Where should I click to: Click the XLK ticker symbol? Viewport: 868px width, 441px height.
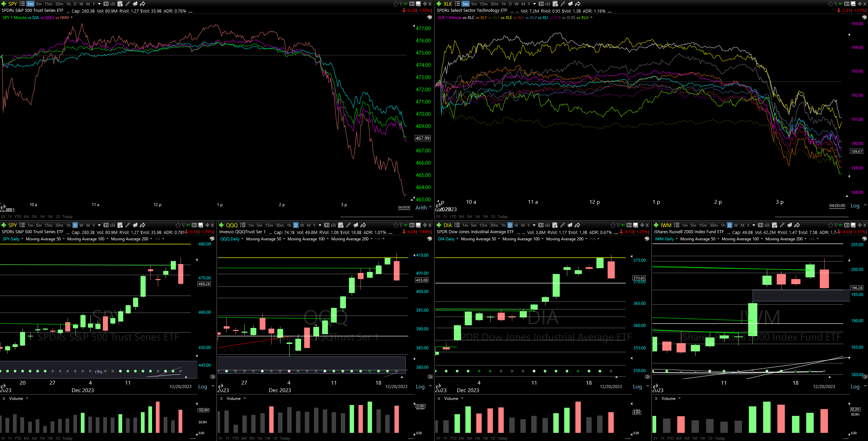(x=448, y=4)
